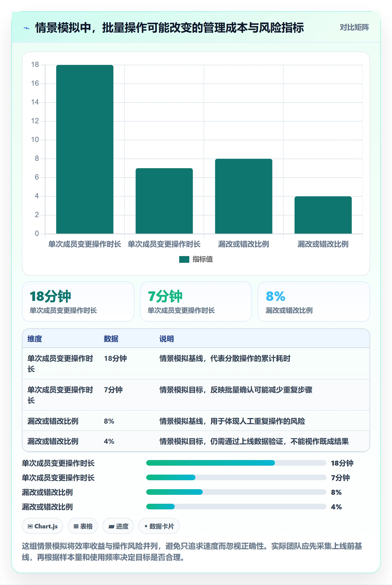Click the x-axis label under the 18 bar
Screen dimensions: 392x585
(x=85, y=244)
